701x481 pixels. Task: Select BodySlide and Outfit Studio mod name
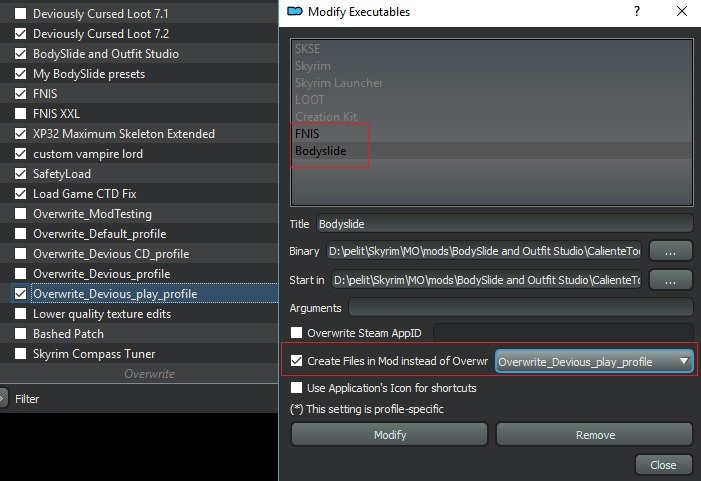point(106,54)
